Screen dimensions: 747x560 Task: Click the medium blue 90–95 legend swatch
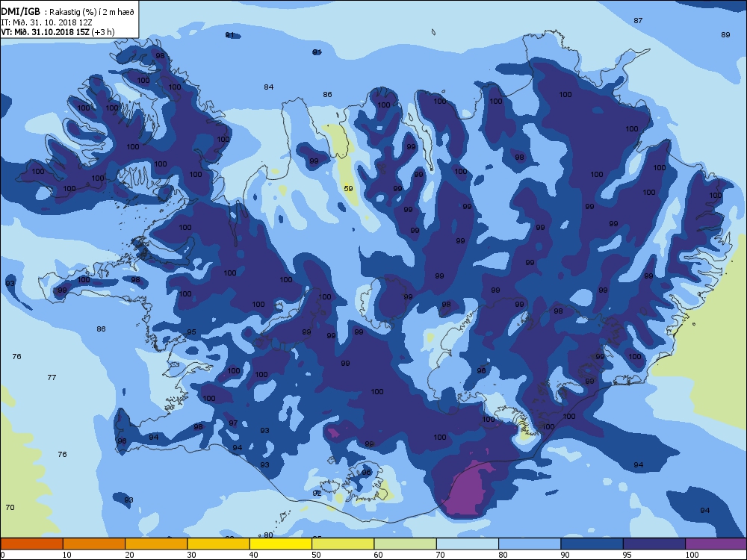[x=592, y=544]
